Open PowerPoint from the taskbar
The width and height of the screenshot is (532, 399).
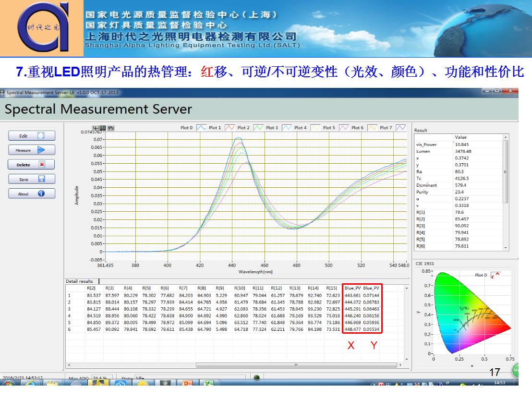(x=188, y=383)
